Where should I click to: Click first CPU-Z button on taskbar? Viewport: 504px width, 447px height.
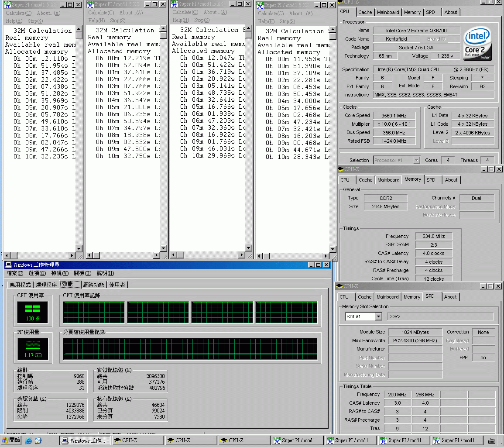[137, 440]
